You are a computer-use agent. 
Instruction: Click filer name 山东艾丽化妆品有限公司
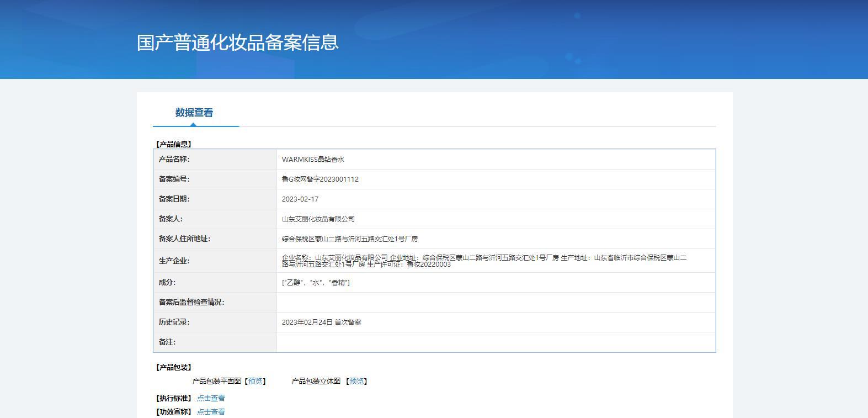[x=318, y=219]
